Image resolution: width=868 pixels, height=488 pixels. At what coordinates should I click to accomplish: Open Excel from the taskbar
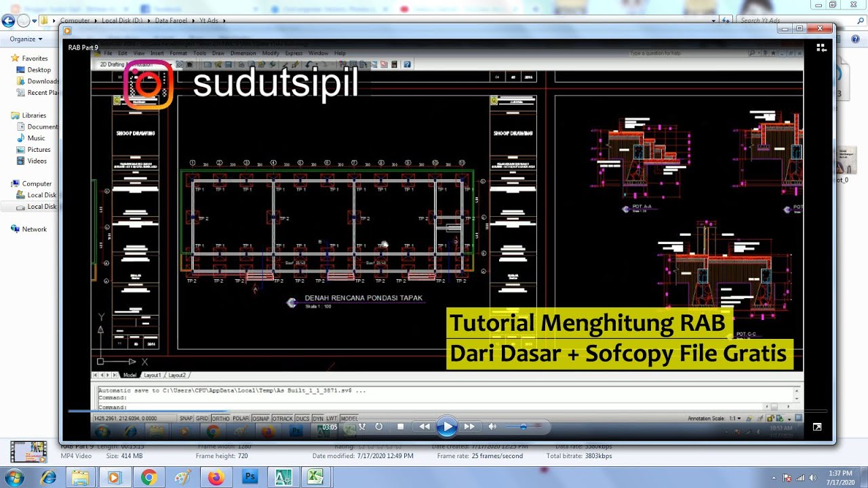[x=315, y=477]
